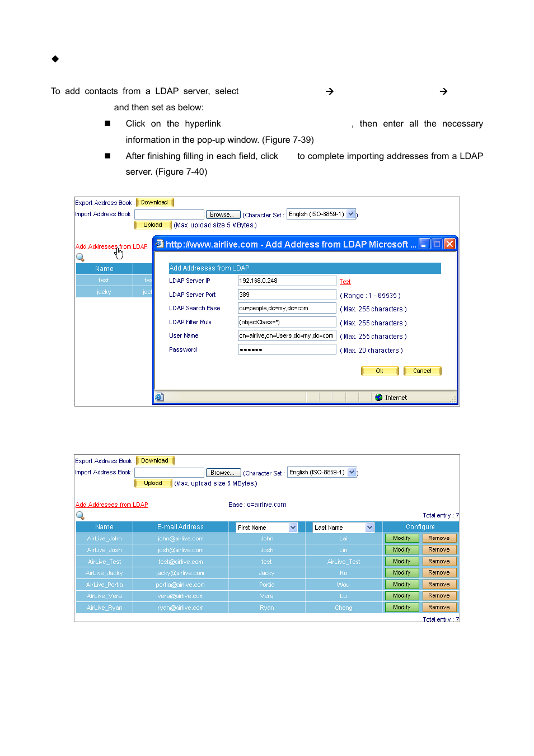Remove the AirLive_Test entry
The width and height of the screenshot is (534, 756).
(x=439, y=561)
